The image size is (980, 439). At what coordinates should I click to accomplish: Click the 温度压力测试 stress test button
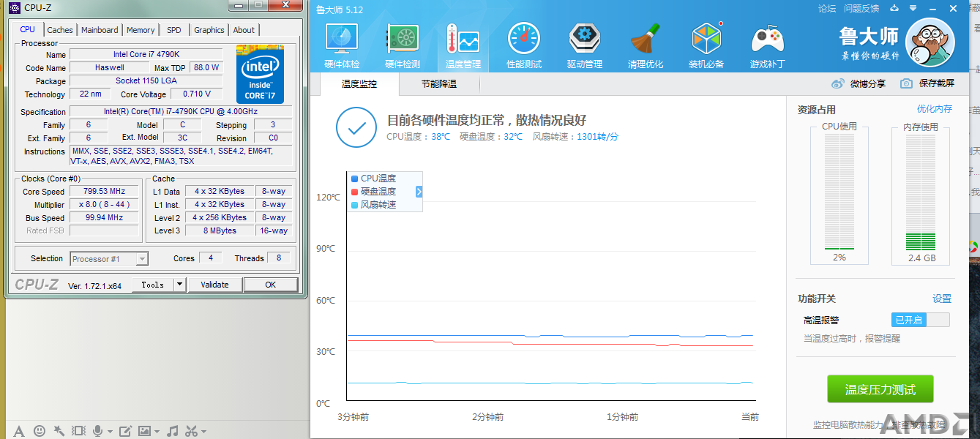[x=880, y=389]
